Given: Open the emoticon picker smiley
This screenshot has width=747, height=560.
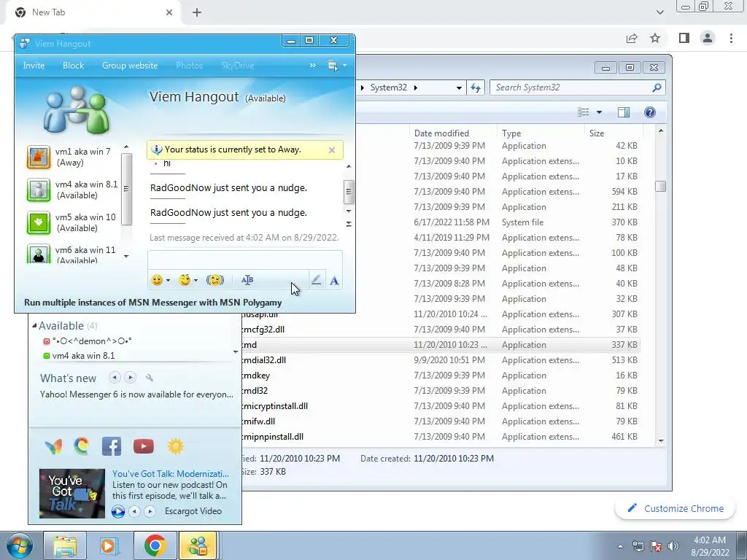Looking at the screenshot, I should 157,280.
